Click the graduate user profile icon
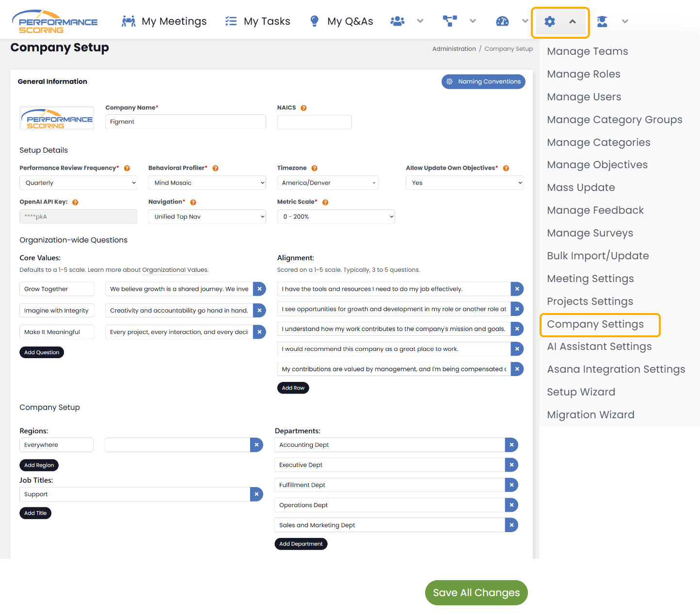 tap(602, 21)
